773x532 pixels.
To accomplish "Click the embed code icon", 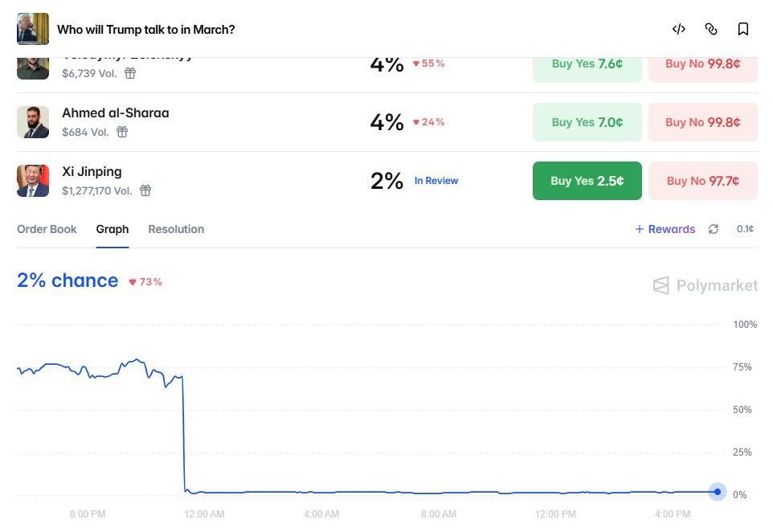I will point(679,29).
